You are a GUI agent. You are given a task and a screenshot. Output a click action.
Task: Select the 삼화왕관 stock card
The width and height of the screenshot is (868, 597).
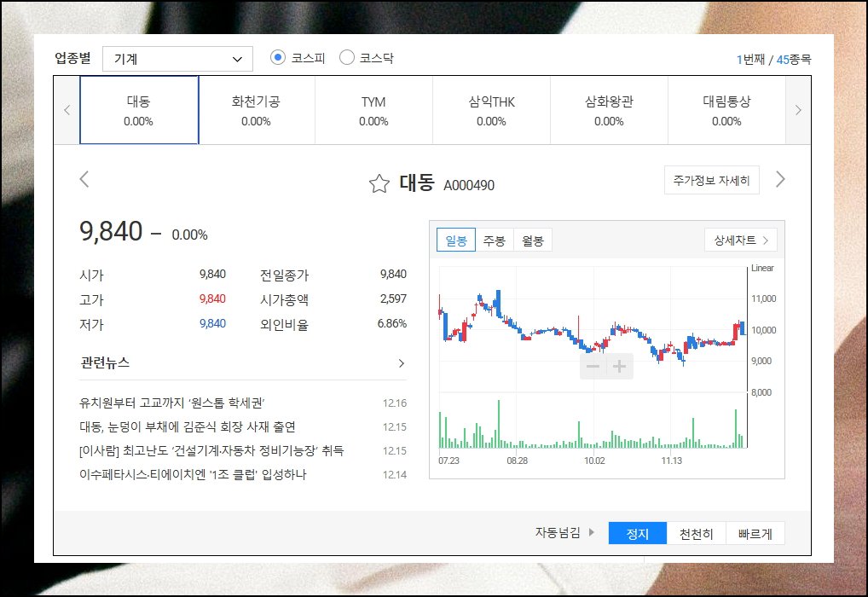[609, 110]
